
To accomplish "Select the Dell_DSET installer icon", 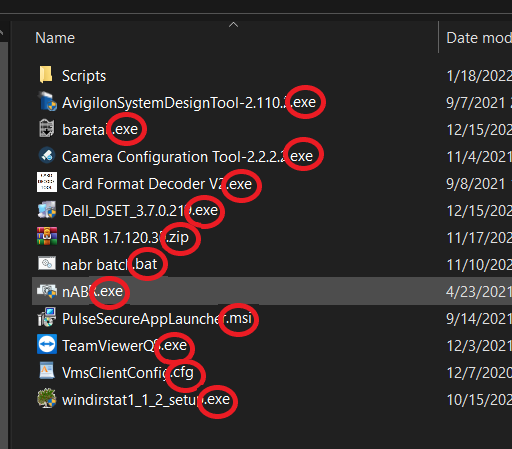I will pyautogui.click(x=47, y=210).
